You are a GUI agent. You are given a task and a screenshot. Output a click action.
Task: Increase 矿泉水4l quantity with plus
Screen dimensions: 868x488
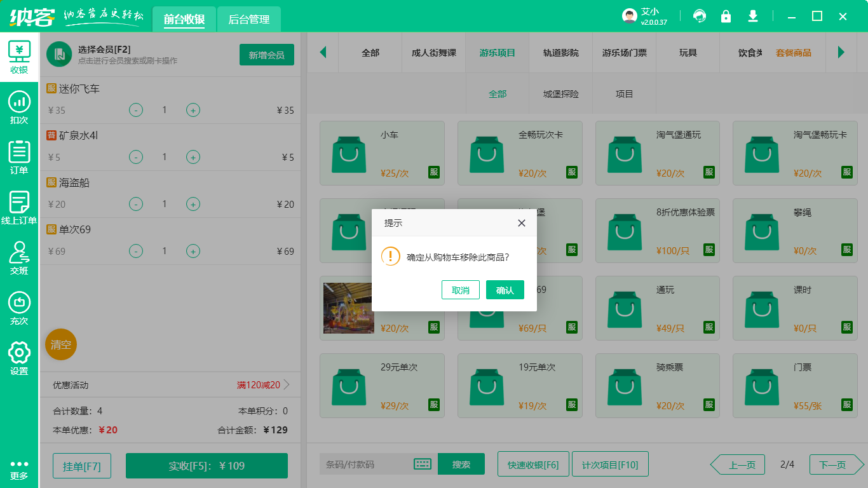[x=193, y=156]
